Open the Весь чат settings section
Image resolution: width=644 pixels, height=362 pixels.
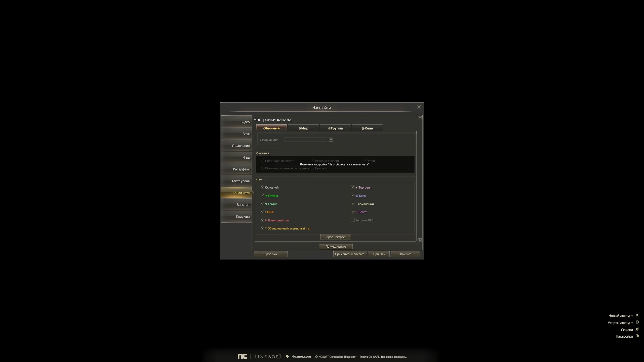pyautogui.click(x=236, y=205)
